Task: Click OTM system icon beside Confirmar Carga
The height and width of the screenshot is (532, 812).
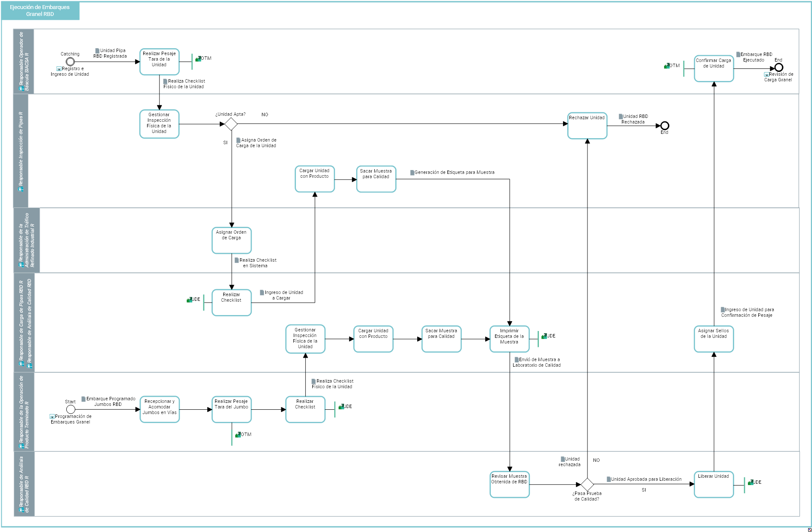Action: click(x=667, y=66)
